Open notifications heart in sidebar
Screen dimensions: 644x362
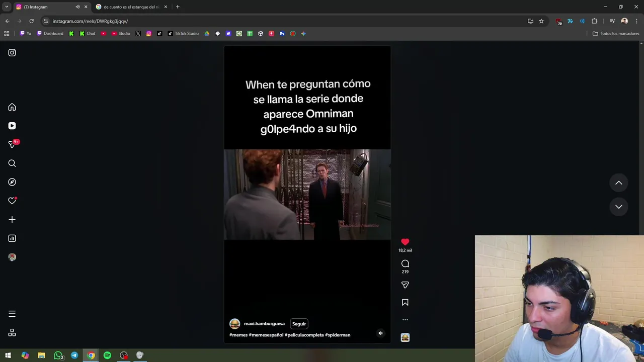click(12, 201)
